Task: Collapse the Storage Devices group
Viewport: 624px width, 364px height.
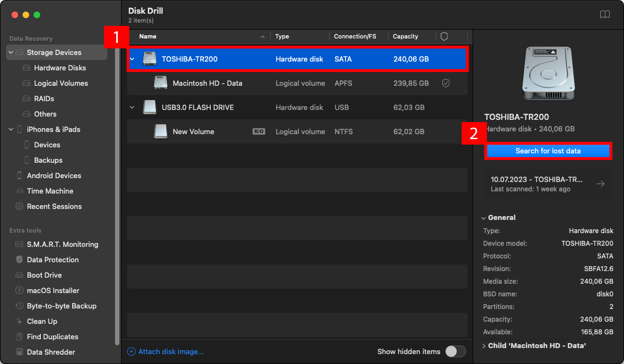Action: pos(11,53)
